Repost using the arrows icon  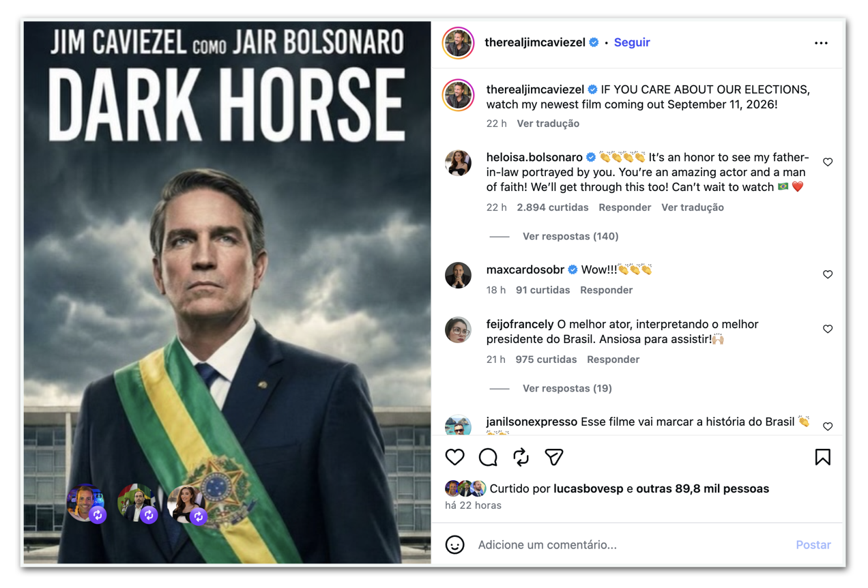pyautogui.click(x=521, y=457)
